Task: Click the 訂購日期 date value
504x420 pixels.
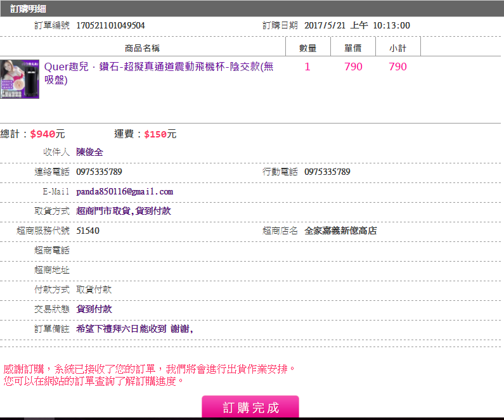Action: (x=357, y=26)
